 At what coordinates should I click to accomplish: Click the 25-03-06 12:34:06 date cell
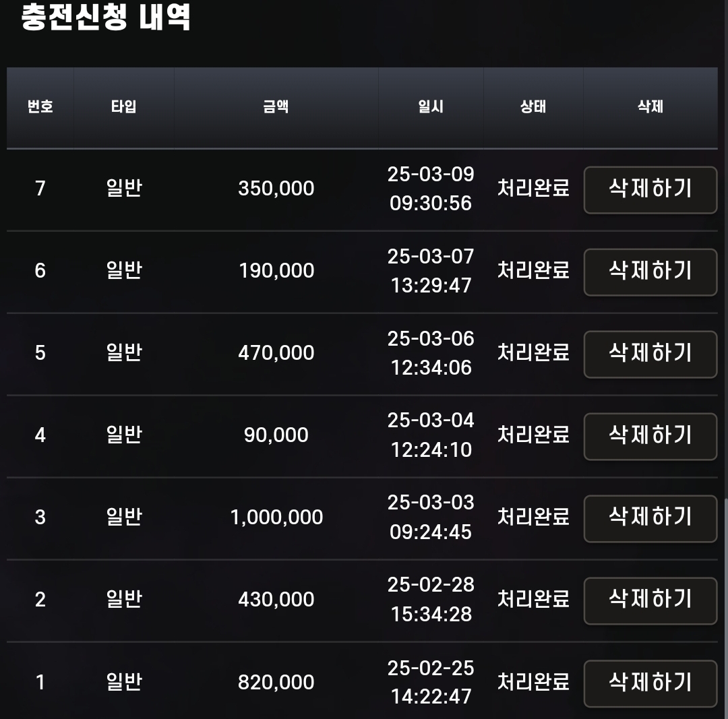pos(431,353)
